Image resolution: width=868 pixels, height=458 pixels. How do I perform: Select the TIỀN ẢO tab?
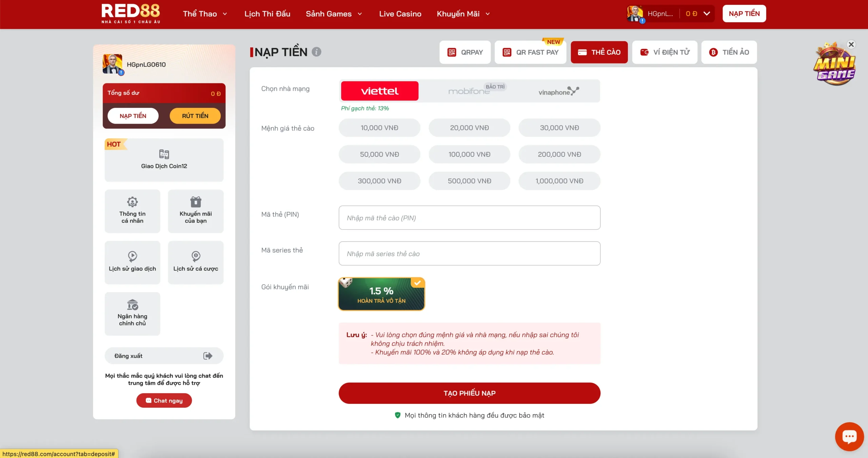729,52
